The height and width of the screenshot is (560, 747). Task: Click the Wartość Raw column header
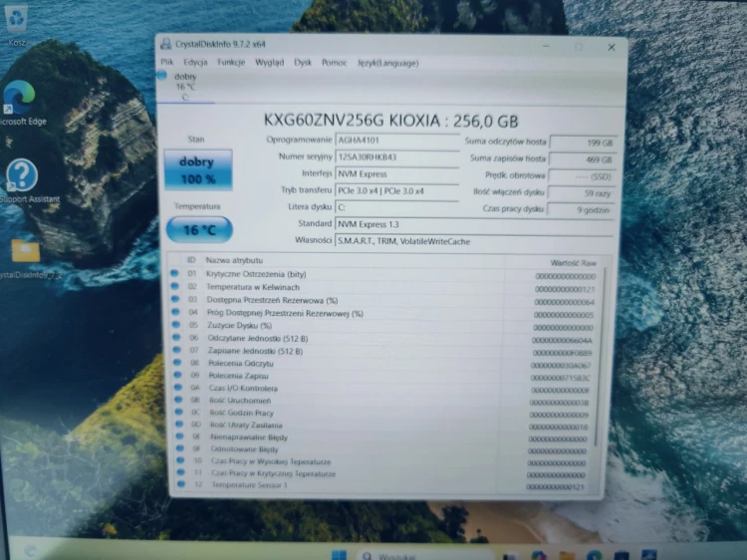[573, 263]
